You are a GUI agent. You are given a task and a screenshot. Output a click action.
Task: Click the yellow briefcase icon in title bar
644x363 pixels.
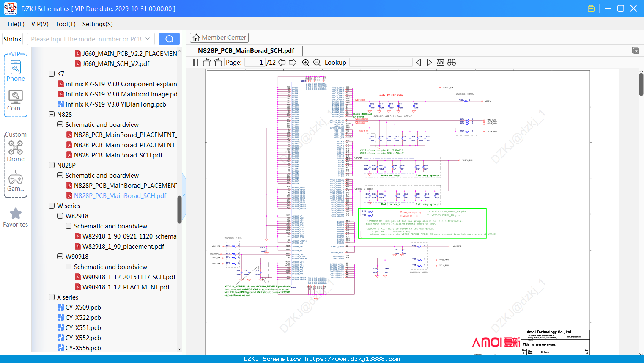coord(591,8)
